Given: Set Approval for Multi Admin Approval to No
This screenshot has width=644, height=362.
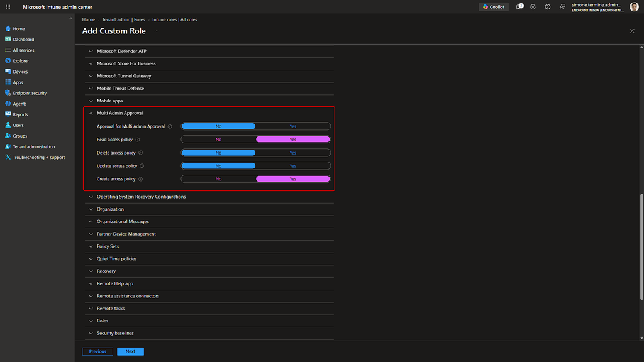Looking at the screenshot, I should (x=218, y=126).
